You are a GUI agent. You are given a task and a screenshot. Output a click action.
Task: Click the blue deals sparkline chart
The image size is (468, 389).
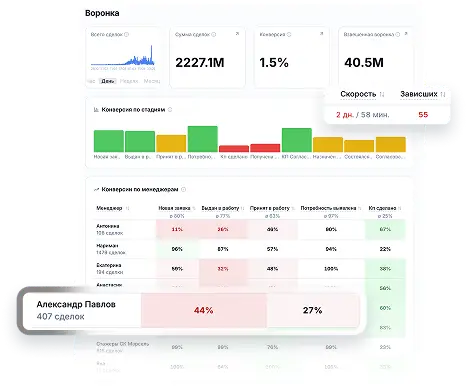pos(123,56)
